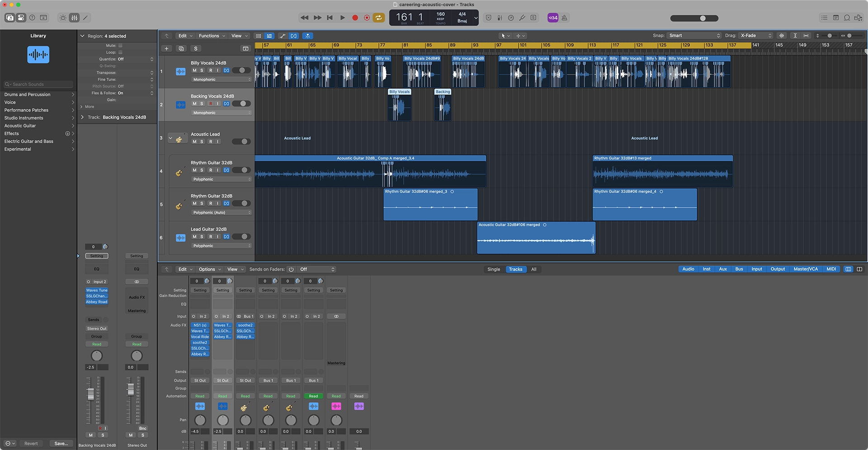Open Sends on Faders Off dropdown
Viewport: 868px width, 450px height.
(317, 269)
